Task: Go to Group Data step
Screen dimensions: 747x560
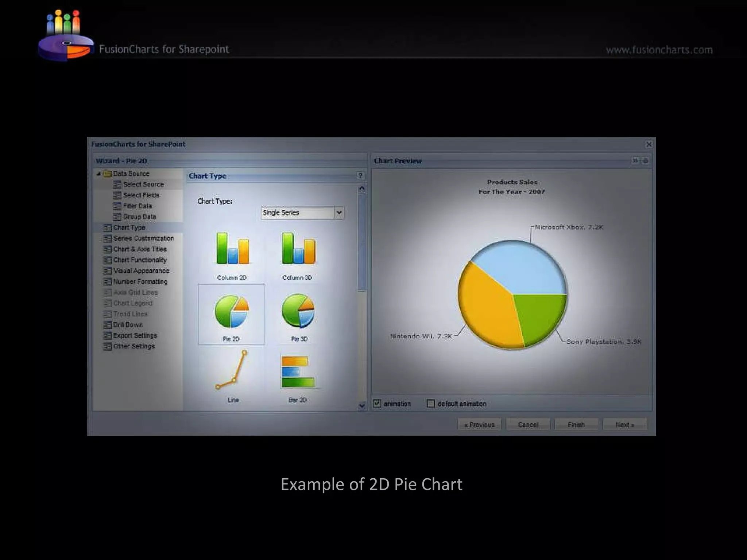Action: (x=135, y=217)
